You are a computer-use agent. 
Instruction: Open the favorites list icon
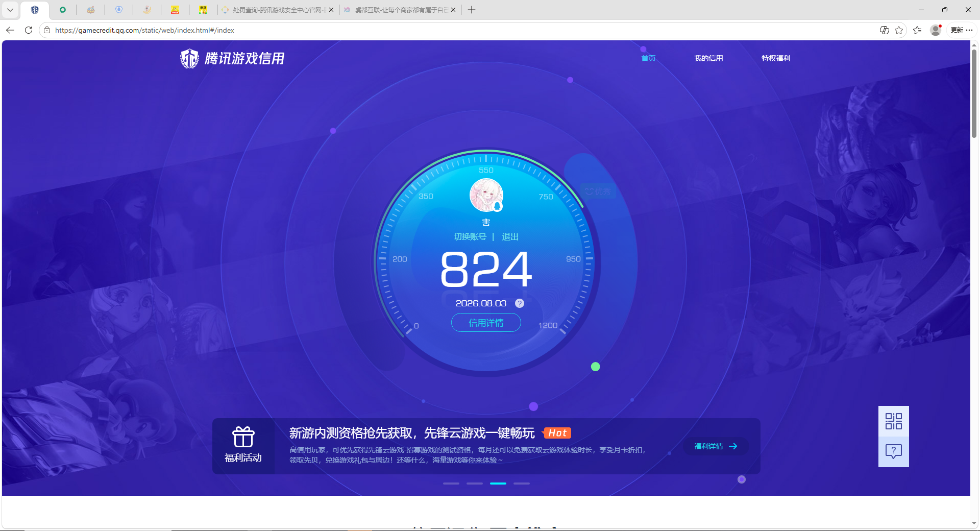click(917, 30)
